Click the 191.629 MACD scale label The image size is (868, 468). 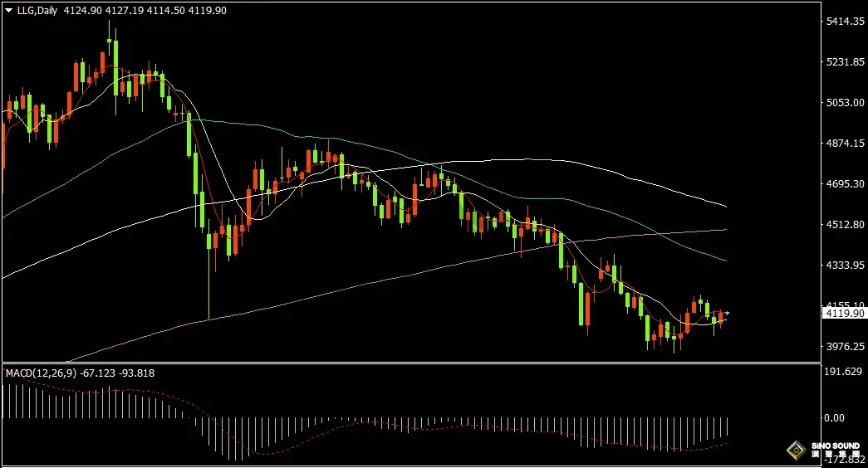coord(843,371)
